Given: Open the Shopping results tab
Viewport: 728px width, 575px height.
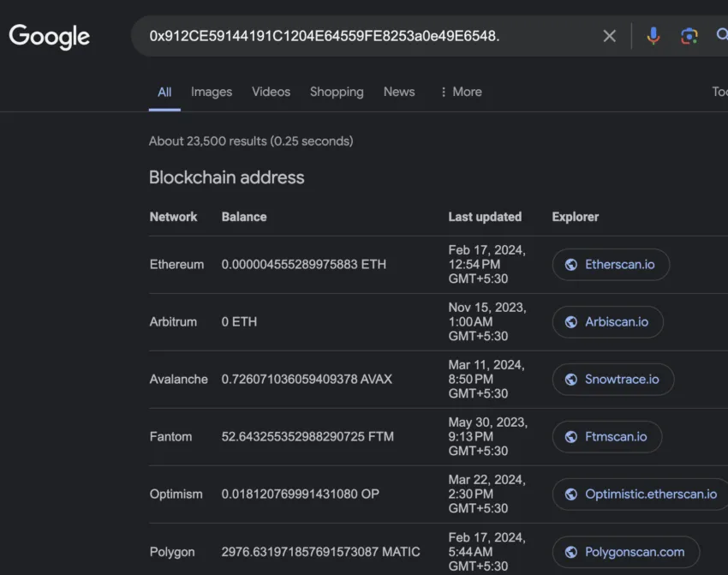Looking at the screenshot, I should [x=337, y=92].
